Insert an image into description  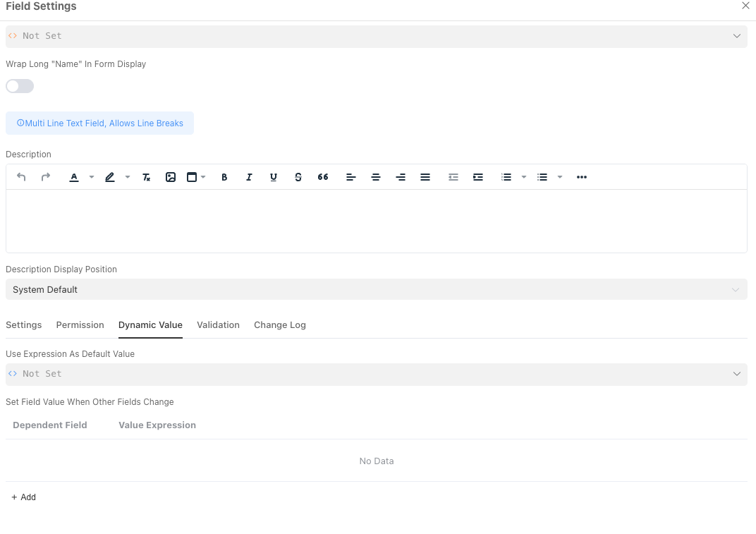tap(171, 177)
